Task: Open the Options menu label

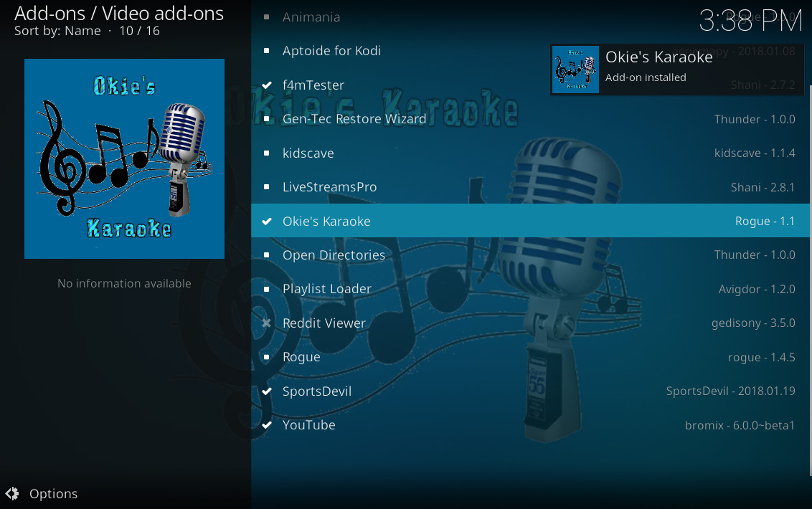Action: (x=53, y=493)
